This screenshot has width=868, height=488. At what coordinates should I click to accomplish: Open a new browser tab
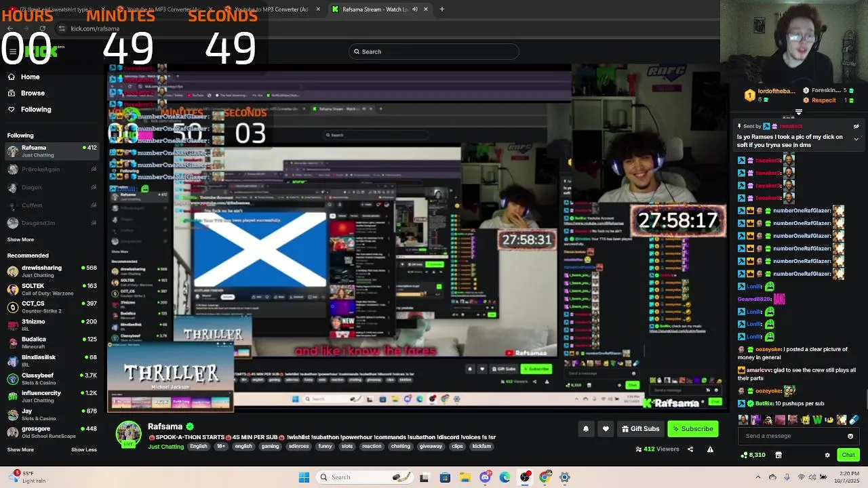coord(442,9)
